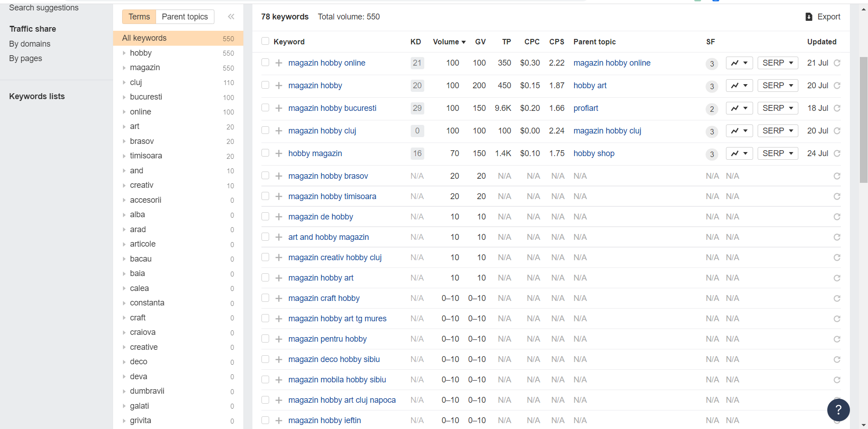The height and width of the screenshot is (429, 868).
Task: Switch to the Terms tab
Action: (x=139, y=17)
